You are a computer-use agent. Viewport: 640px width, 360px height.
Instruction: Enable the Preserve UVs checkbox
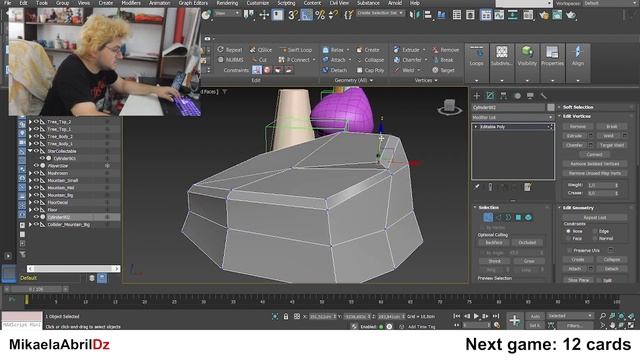[570, 250]
